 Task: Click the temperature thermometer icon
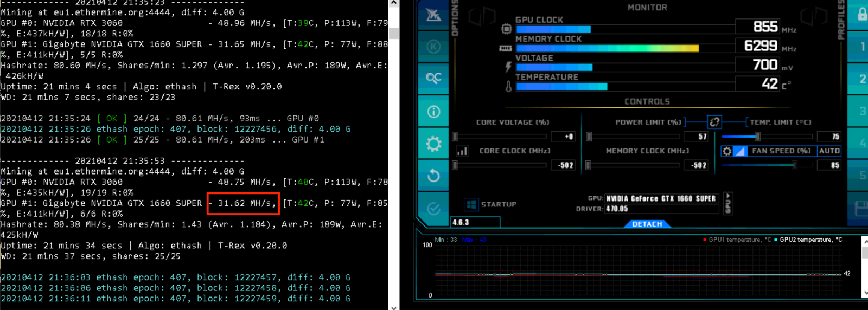(x=508, y=86)
